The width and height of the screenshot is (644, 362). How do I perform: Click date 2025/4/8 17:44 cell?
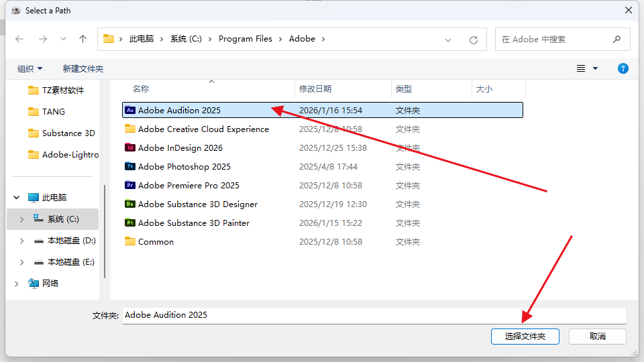[x=328, y=167]
